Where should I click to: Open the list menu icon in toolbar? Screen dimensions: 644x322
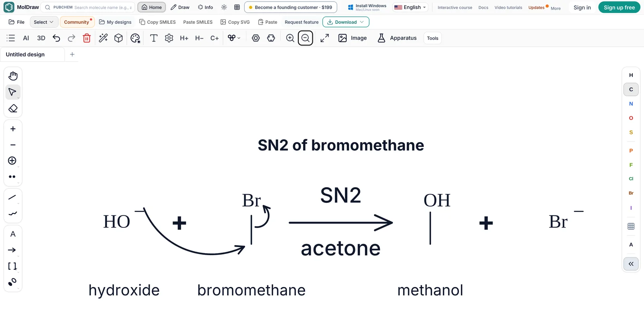pyautogui.click(x=11, y=38)
